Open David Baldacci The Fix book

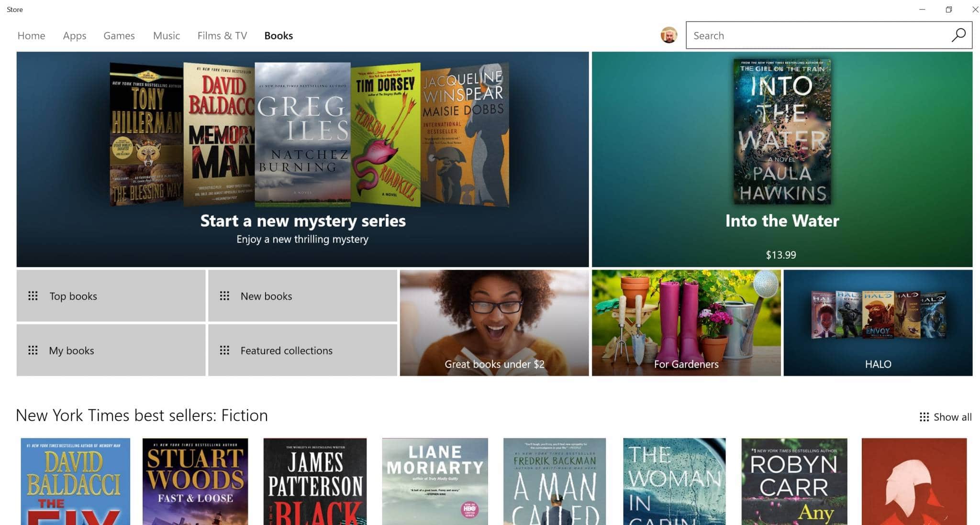[75, 481]
